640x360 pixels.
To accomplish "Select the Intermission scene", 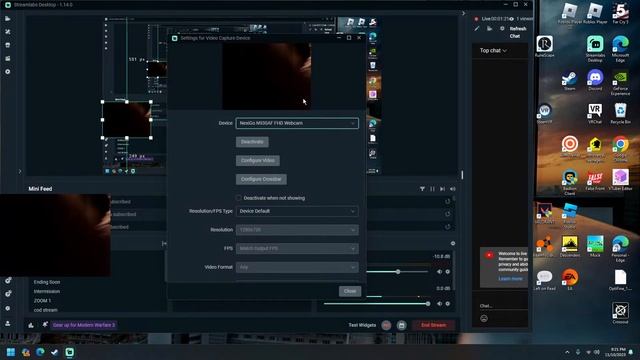I will [x=47, y=291].
